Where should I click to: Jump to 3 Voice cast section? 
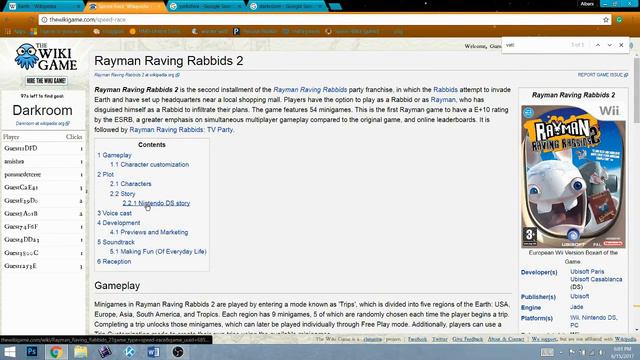tap(114, 213)
